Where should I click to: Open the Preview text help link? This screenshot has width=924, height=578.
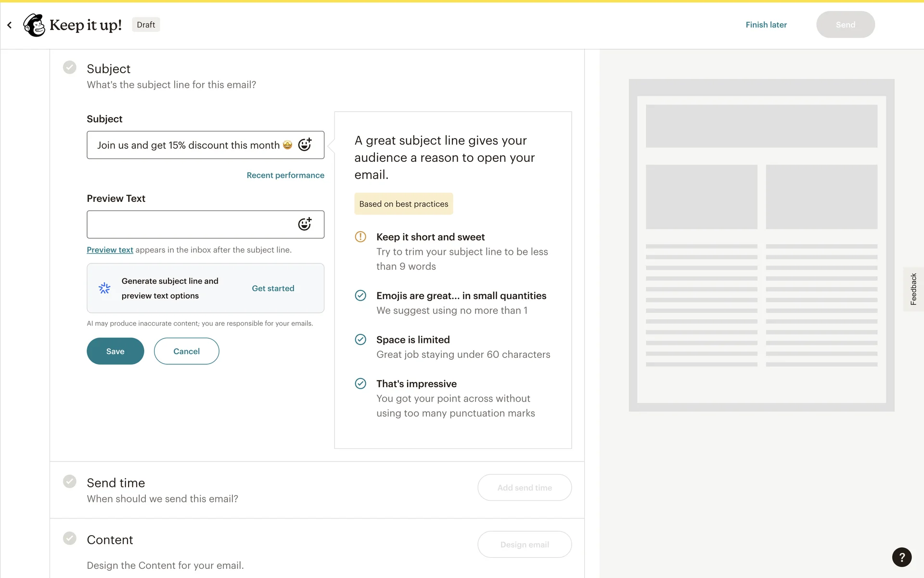click(x=110, y=250)
